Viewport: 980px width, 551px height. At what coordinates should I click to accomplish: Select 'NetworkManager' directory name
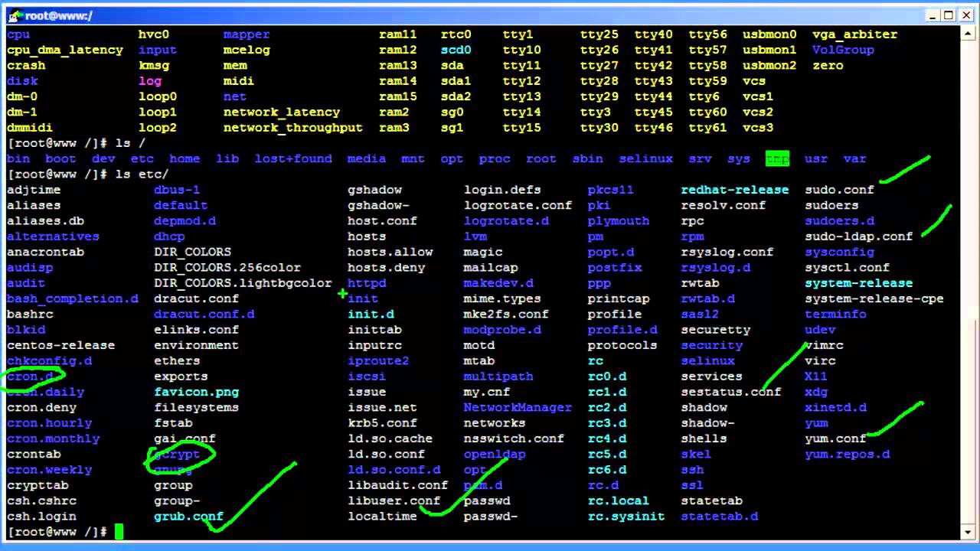click(x=518, y=407)
